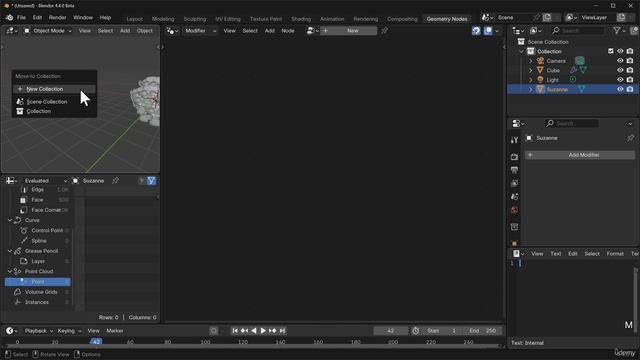Pin the Suzanne properties context
This screenshot has width=640, height=360.
pyautogui.click(x=631, y=138)
